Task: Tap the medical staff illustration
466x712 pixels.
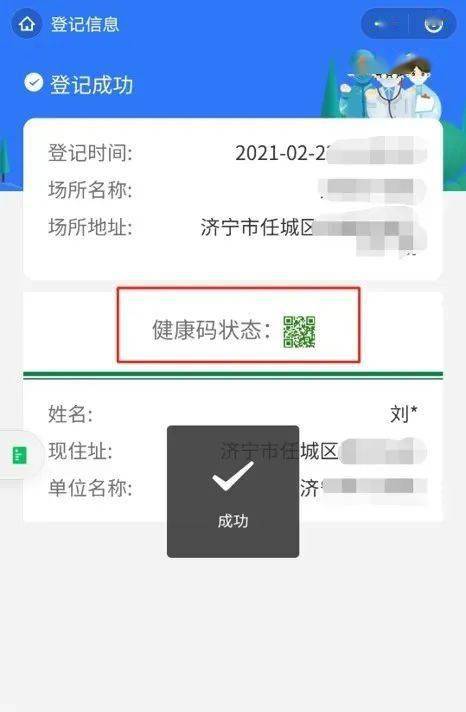Action: 388,84
